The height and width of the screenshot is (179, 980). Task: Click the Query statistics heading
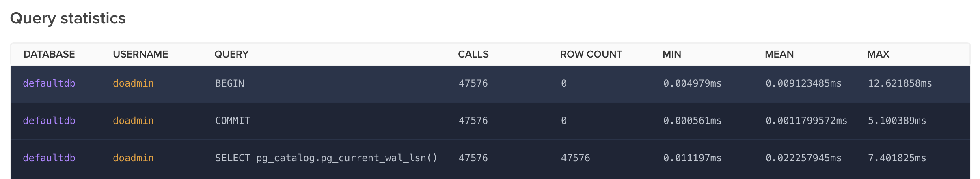68,19
